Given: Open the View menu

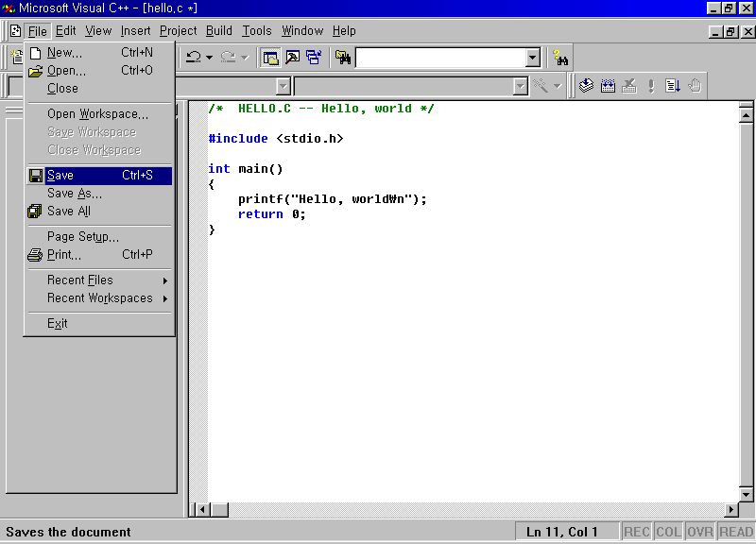Looking at the screenshot, I should coord(98,31).
